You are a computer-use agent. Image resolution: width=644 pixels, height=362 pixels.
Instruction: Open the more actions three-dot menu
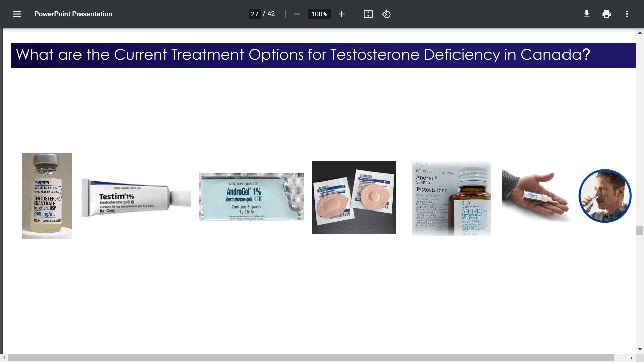[627, 14]
